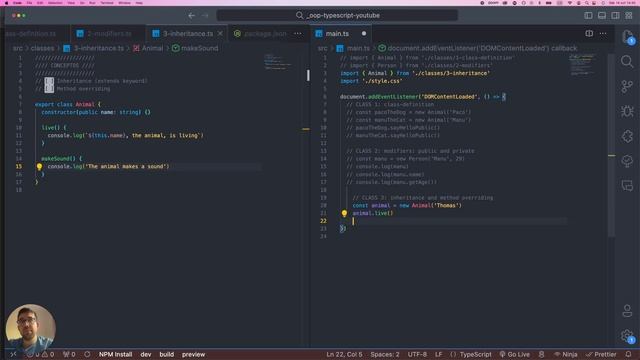Select the 3-inheritance.ts breadcrumb
This screenshot has width=640, height=360.
pos(94,48)
